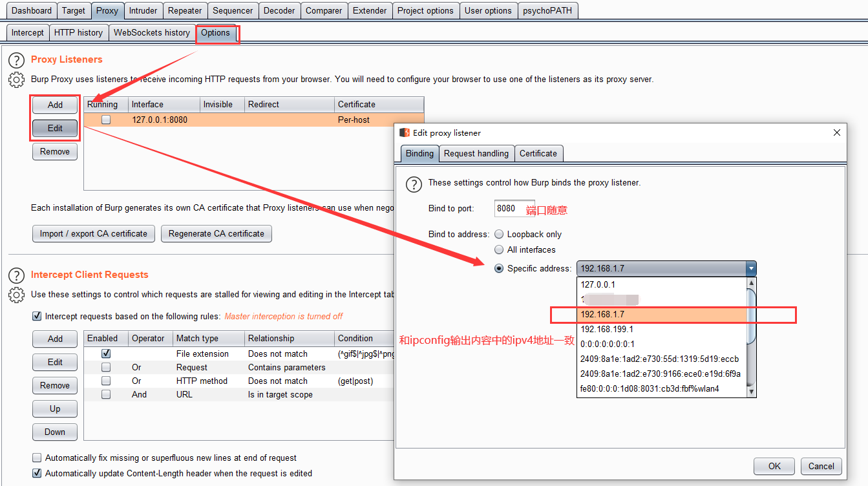This screenshot has height=486, width=868.
Task: Toggle Intercept requests based on following rules
Action: [37, 316]
